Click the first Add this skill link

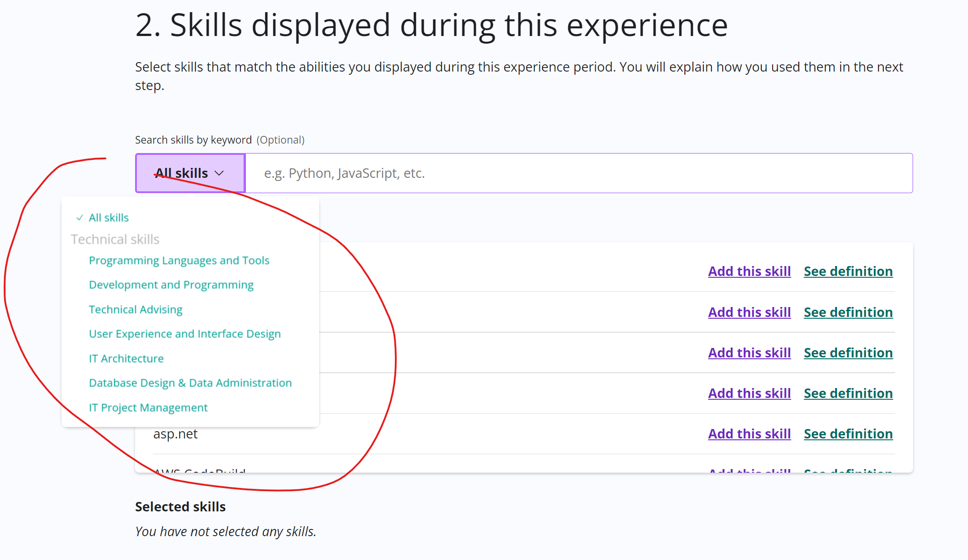pyautogui.click(x=749, y=271)
